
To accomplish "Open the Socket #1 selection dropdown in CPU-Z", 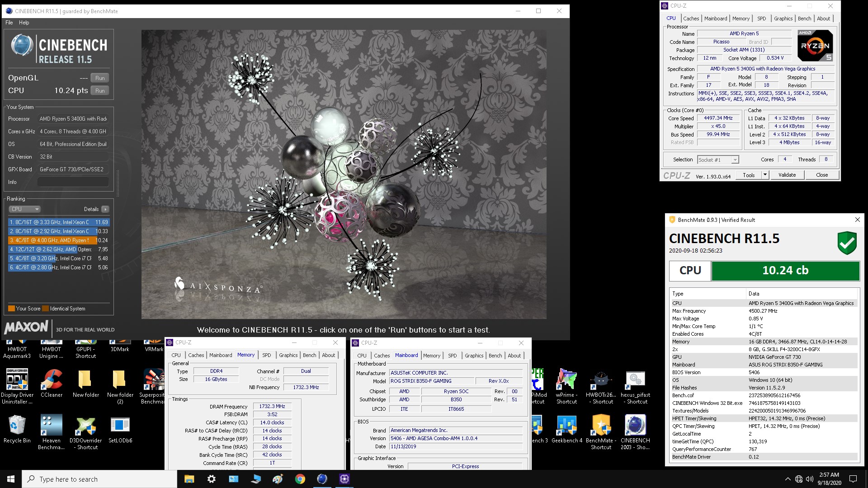I will pos(718,160).
